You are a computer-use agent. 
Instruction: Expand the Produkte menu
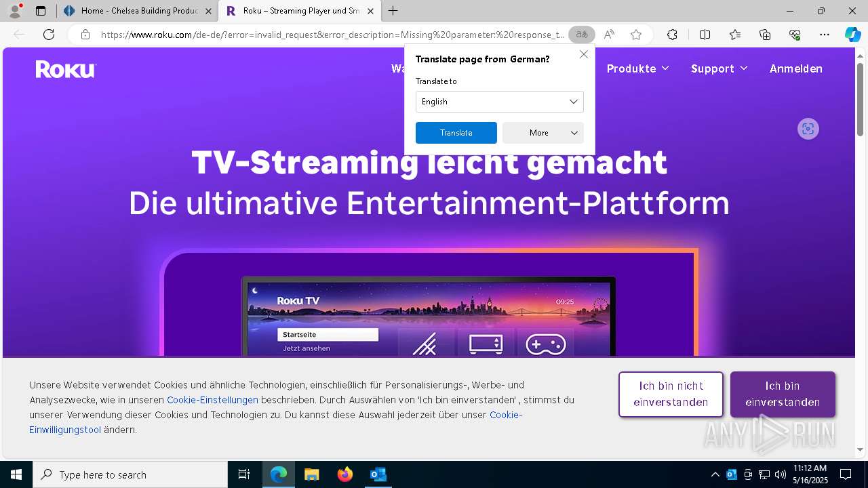coord(637,68)
